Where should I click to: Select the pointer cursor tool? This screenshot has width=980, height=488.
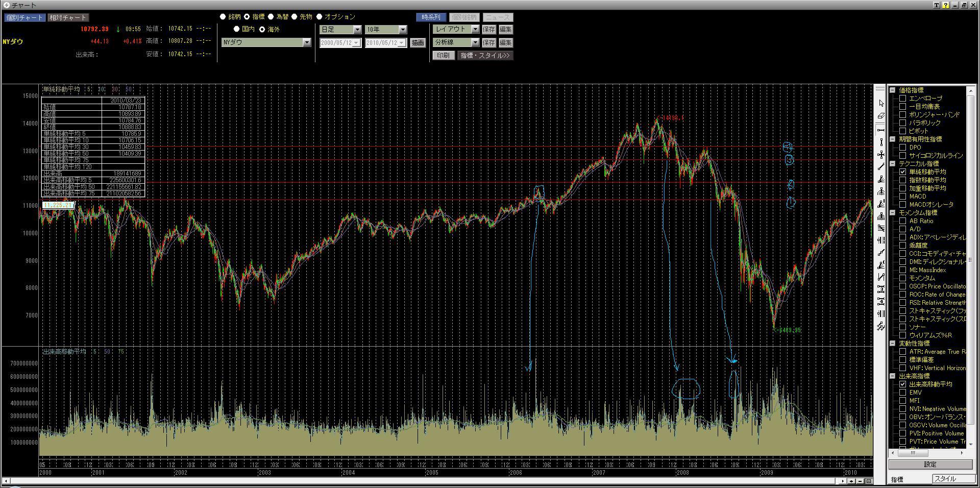click(881, 104)
